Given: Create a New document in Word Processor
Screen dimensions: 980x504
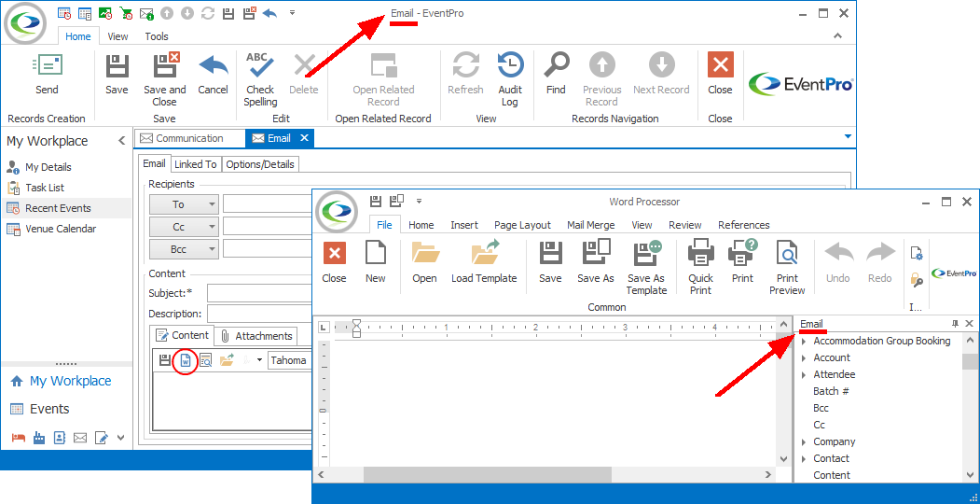Looking at the screenshot, I should tap(376, 262).
